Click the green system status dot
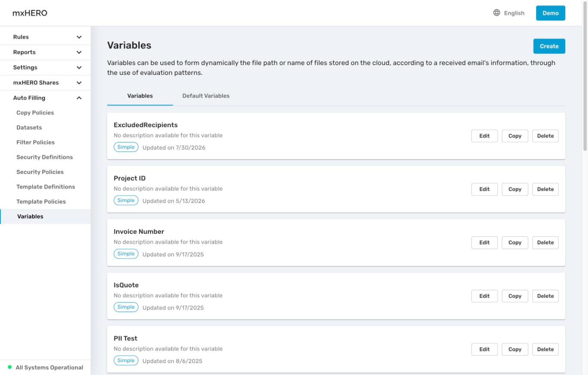 (x=10, y=367)
